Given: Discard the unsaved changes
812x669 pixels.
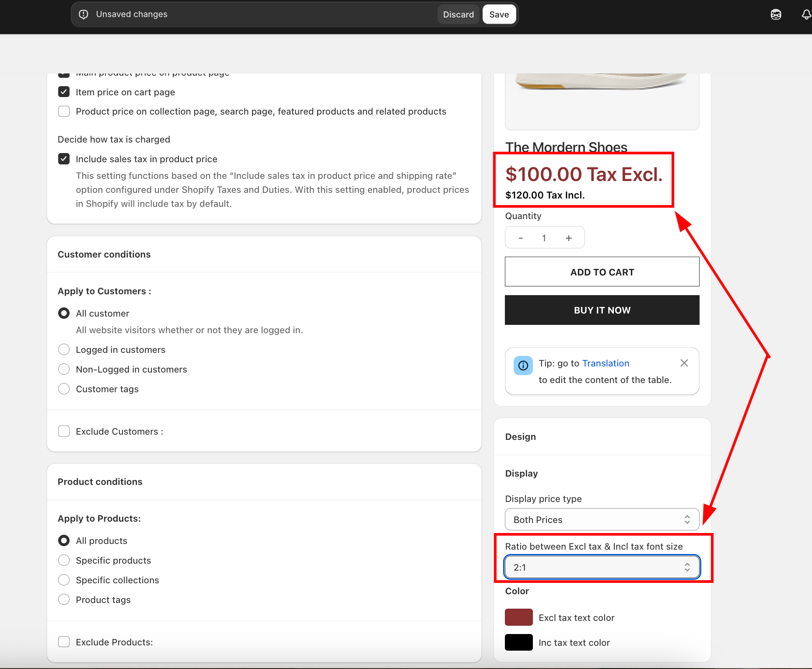Looking at the screenshot, I should tap(458, 14).
